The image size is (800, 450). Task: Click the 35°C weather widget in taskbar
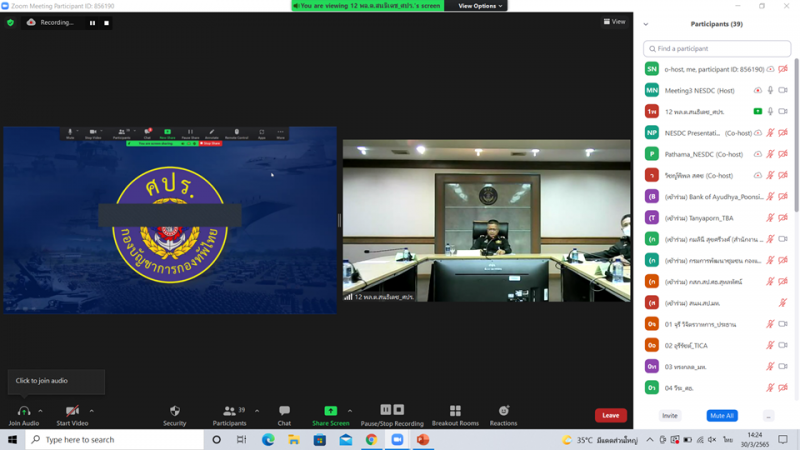coord(599,439)
